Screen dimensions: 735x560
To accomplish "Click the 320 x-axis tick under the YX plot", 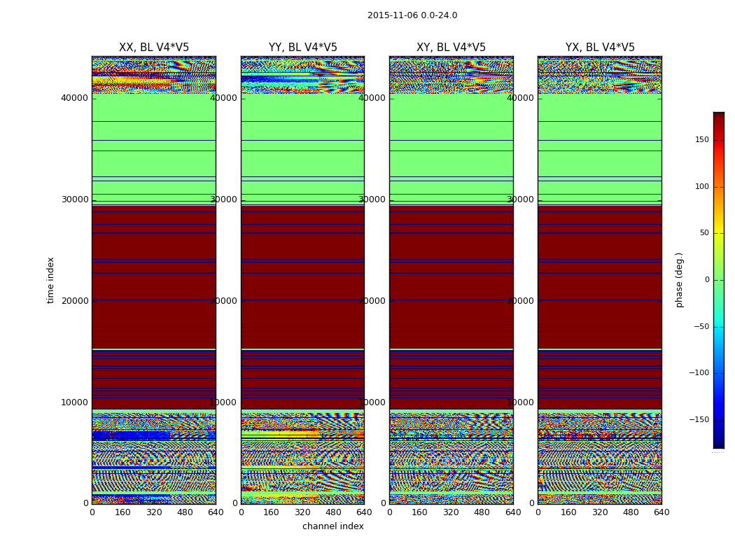I will tap(600, 512).
